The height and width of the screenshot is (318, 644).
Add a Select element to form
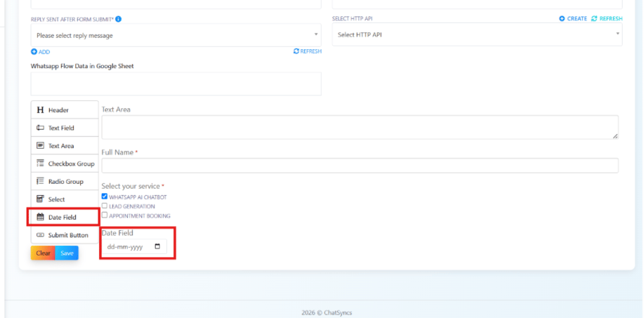click(65, 199)
